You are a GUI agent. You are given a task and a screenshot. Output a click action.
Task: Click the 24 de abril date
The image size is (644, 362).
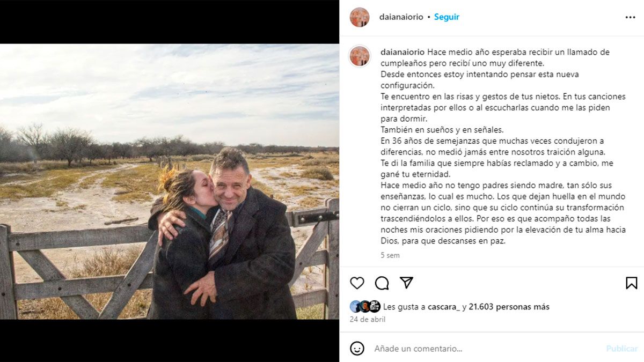(x=368, y=320)
